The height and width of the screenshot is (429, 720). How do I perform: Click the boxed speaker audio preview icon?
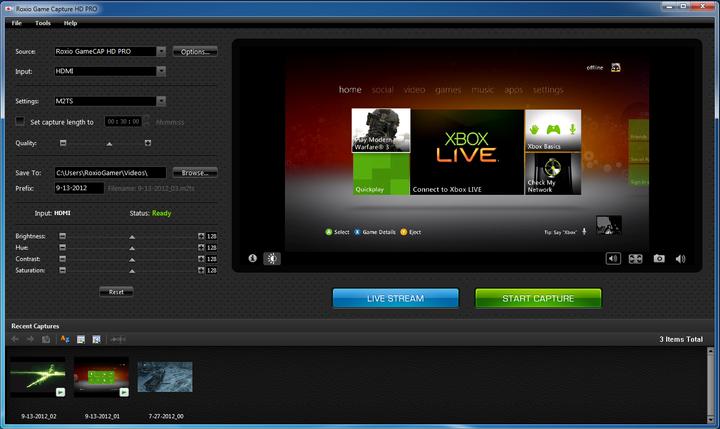(x=613, y=259)
